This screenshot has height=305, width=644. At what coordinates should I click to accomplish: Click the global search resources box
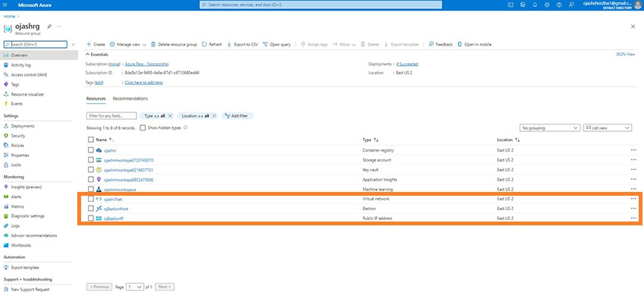320,5
